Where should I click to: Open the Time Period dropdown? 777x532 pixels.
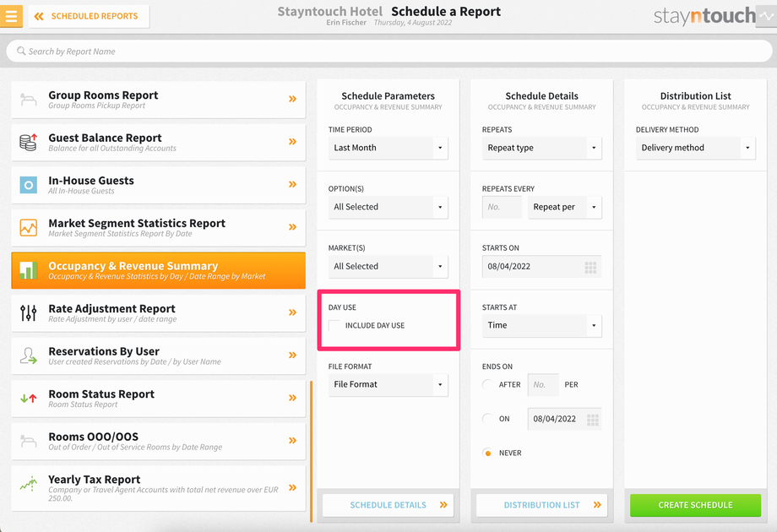coord(388,148)
